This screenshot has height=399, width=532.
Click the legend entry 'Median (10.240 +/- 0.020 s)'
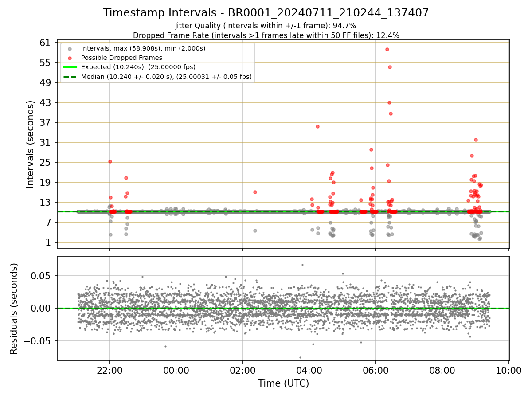tap(166, 77)
